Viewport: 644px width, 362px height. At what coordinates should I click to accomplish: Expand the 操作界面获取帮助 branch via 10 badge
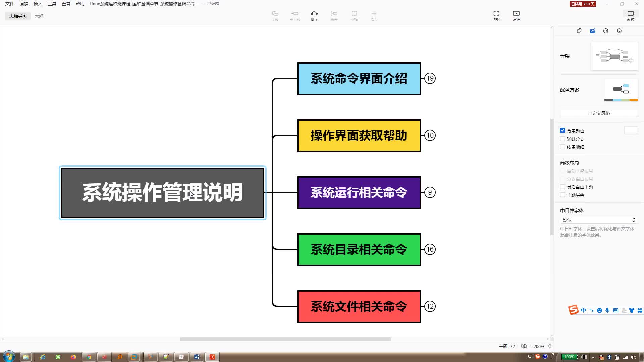(430, 135)
